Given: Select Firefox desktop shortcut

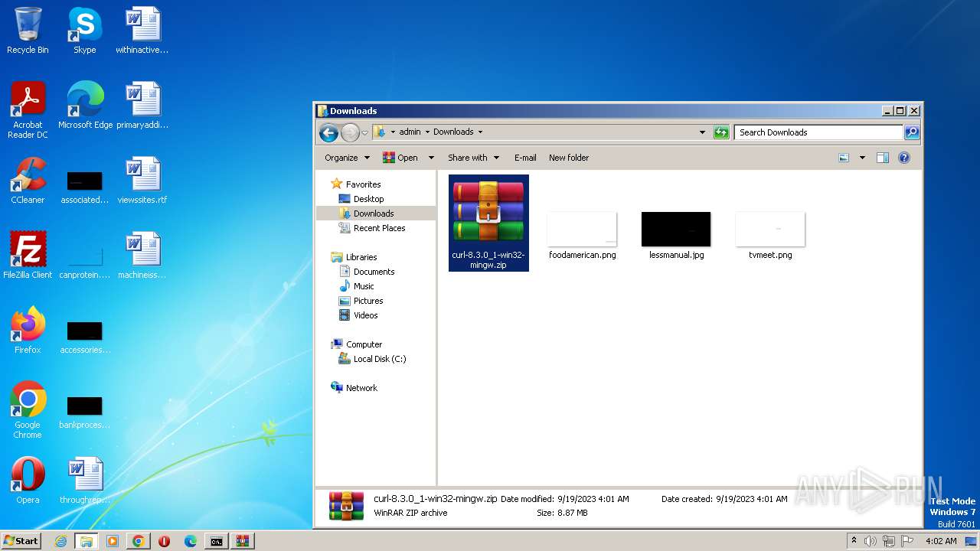Looking at the screenshot, I should [28, 331].
